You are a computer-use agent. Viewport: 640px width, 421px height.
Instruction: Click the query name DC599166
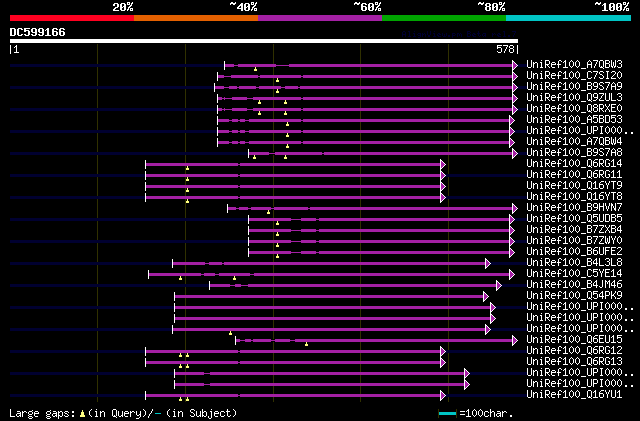pyautogui.click(x=38, y=32)
